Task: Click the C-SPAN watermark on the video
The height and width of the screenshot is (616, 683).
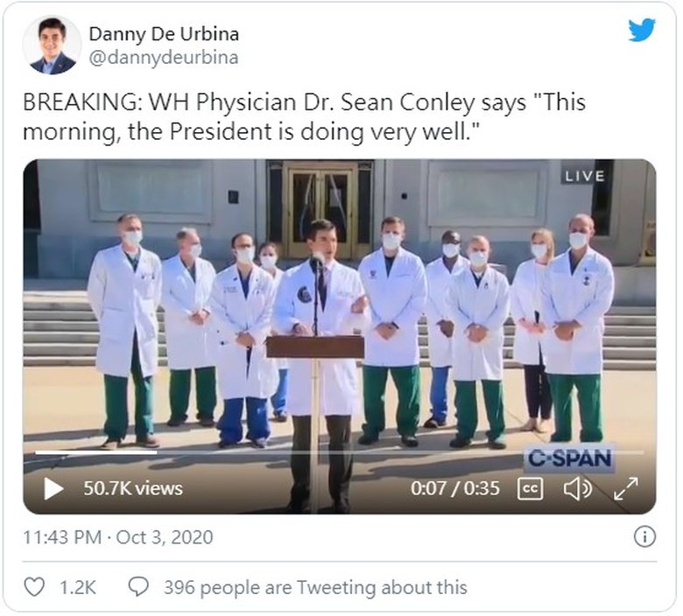Action: 569,458
